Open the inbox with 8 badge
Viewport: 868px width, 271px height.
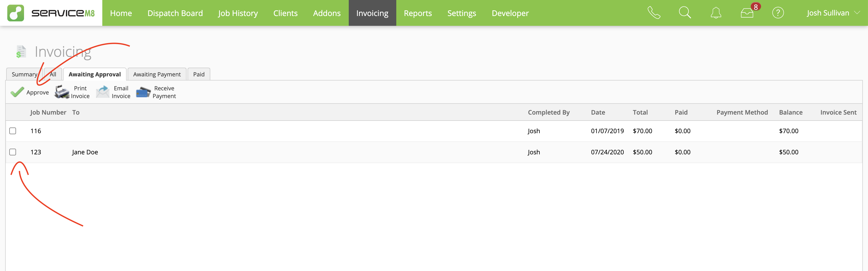pos(747,13)
